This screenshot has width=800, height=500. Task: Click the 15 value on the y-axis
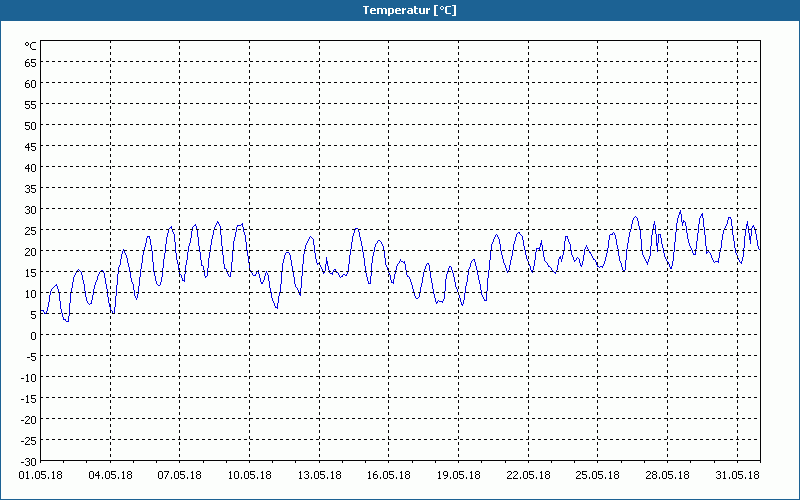click(x=31, y=273)
